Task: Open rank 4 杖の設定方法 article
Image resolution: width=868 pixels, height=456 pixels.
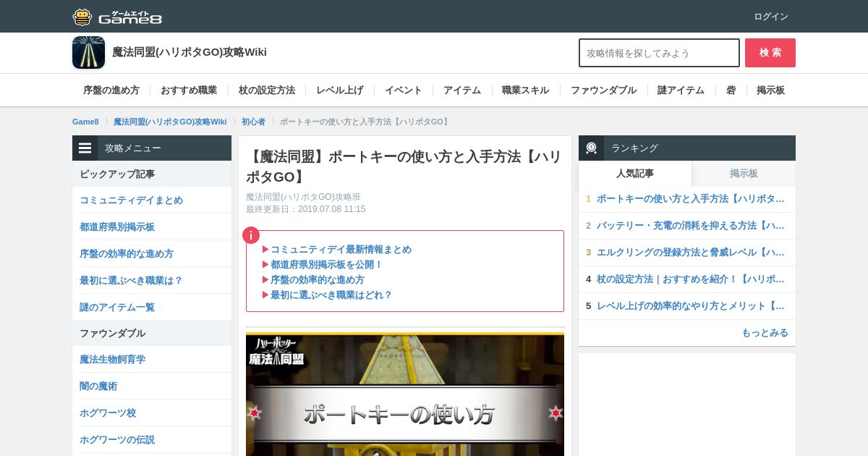Action: click(687, 279)
